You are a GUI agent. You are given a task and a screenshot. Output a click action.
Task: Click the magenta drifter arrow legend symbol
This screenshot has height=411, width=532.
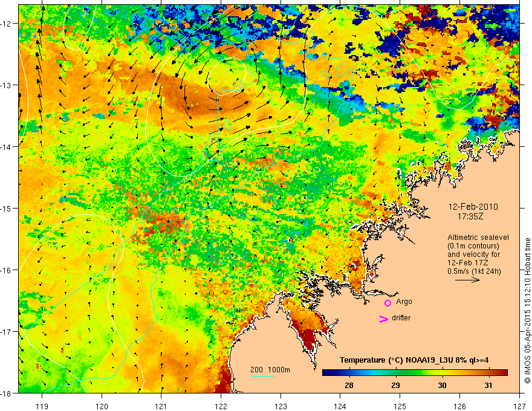tap(383, 319)
